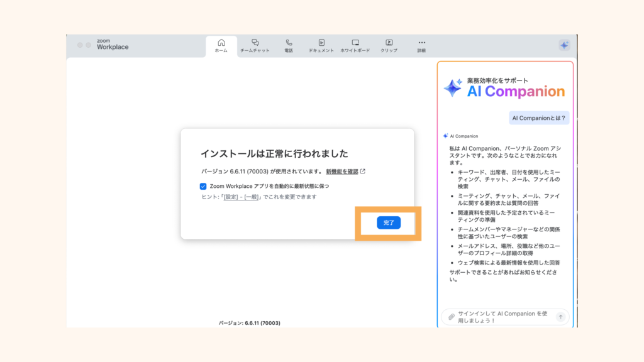Open the ホワイトボード whiteboard icon
644x362 pixels.
pyautogui.click(x=355, y=43)
